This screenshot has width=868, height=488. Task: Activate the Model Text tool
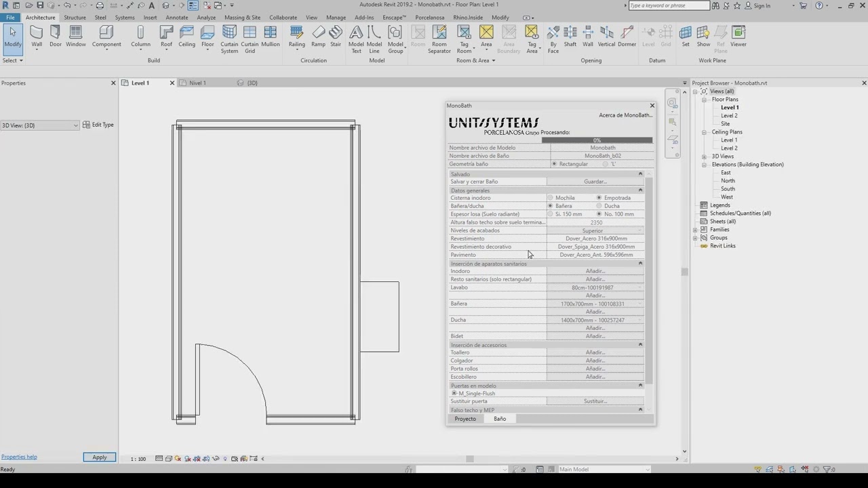tap(356, 39)
